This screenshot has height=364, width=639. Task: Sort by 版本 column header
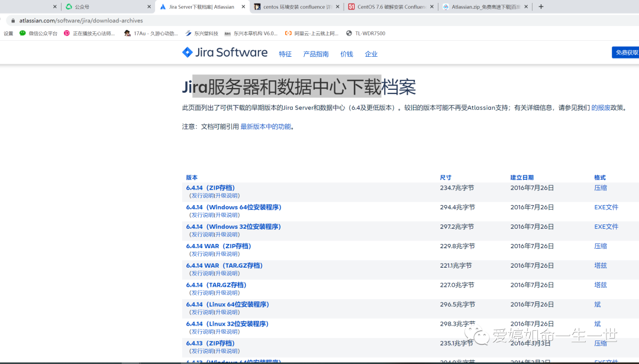tap(192, 177)
